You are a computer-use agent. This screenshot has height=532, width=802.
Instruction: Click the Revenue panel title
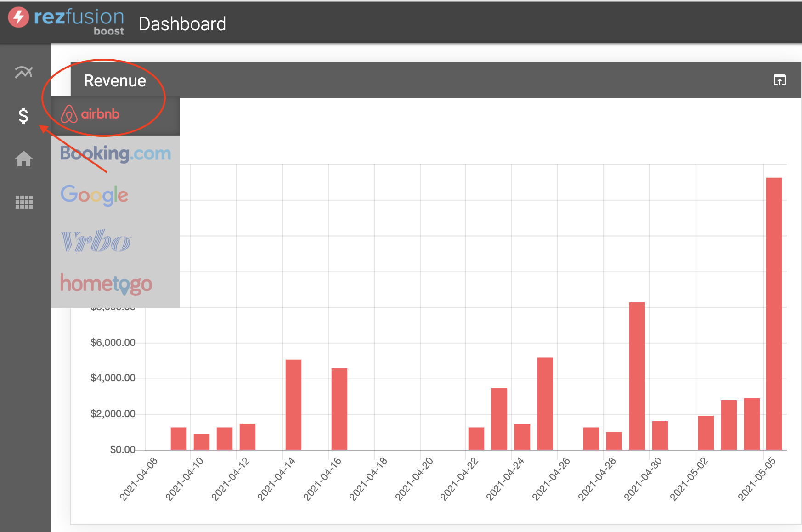coord(115,81)
